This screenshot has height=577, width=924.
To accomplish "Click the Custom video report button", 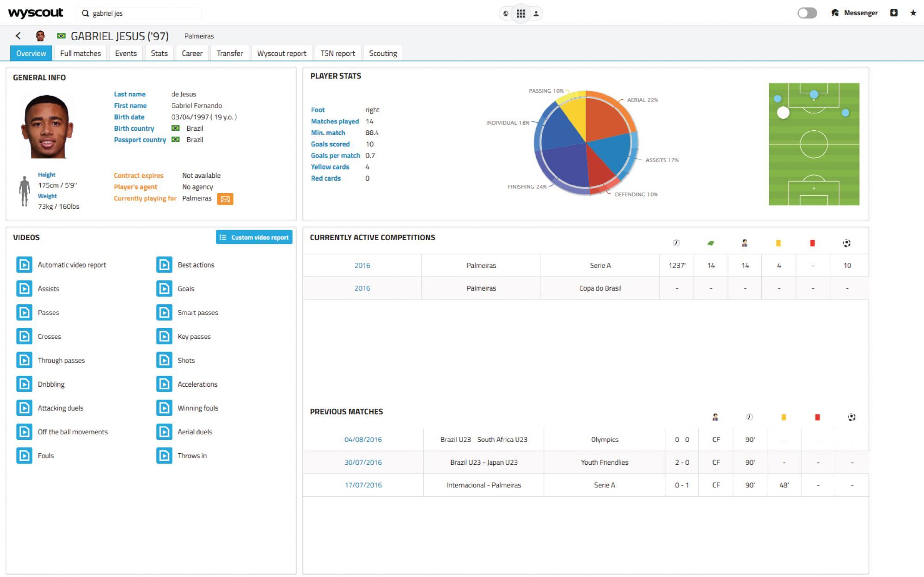I will pos(254,237).
